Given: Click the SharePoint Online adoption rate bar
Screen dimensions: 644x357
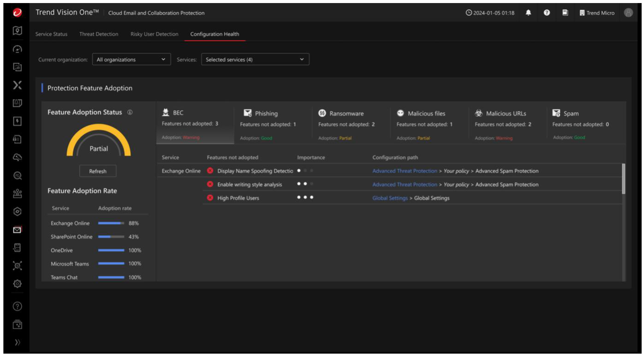Looking at the screenshot, I should [111, 237].
